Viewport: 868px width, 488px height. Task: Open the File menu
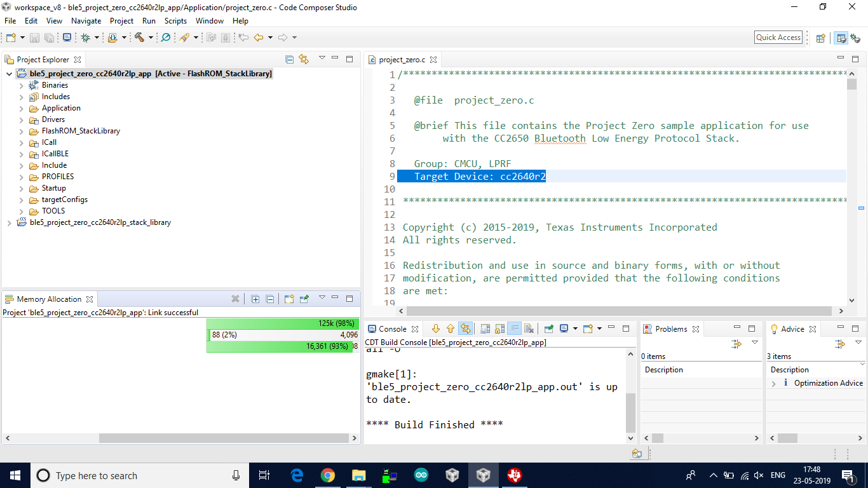tap(10, 21)
